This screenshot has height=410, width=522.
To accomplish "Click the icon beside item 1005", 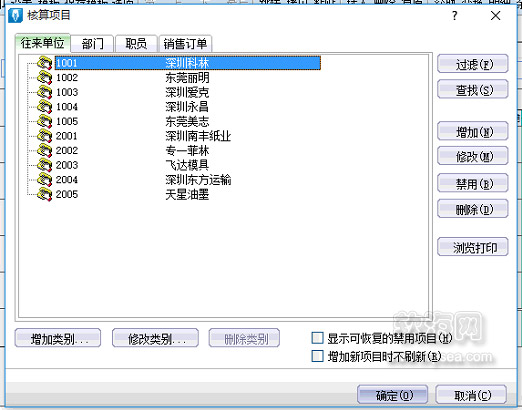I will (44, 121).
